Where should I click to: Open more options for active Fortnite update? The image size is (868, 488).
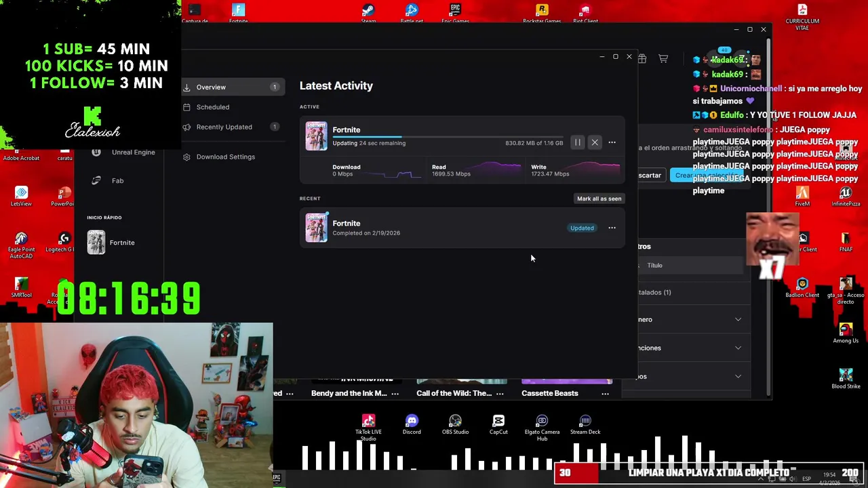pyautogui.click(x=612, y=142)
